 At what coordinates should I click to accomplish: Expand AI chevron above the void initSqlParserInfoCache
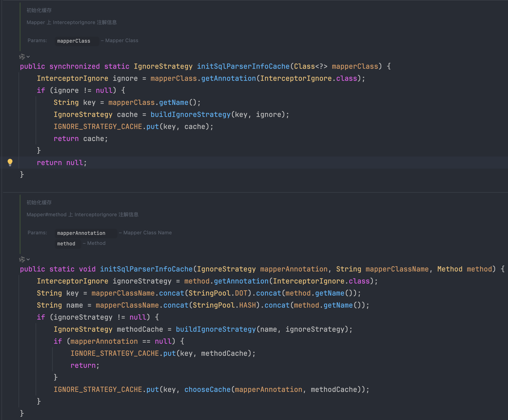tap(28, 259)
